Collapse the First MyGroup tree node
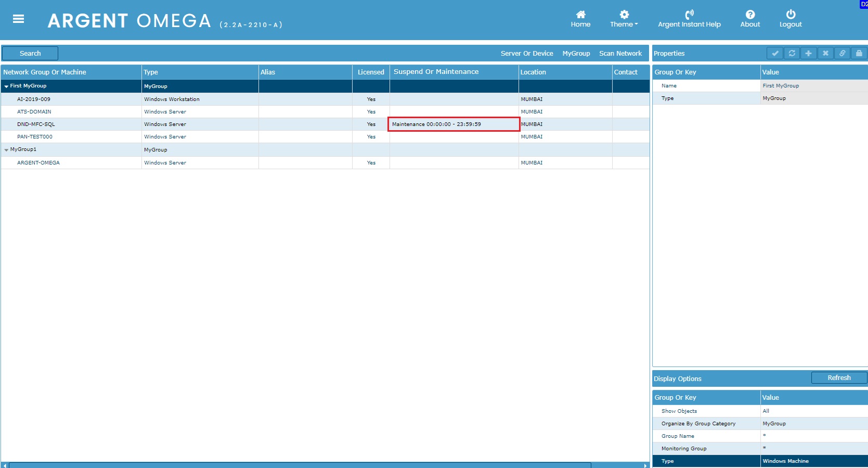The width and height of the screenshot is (868, 468). tap(6, 86)
